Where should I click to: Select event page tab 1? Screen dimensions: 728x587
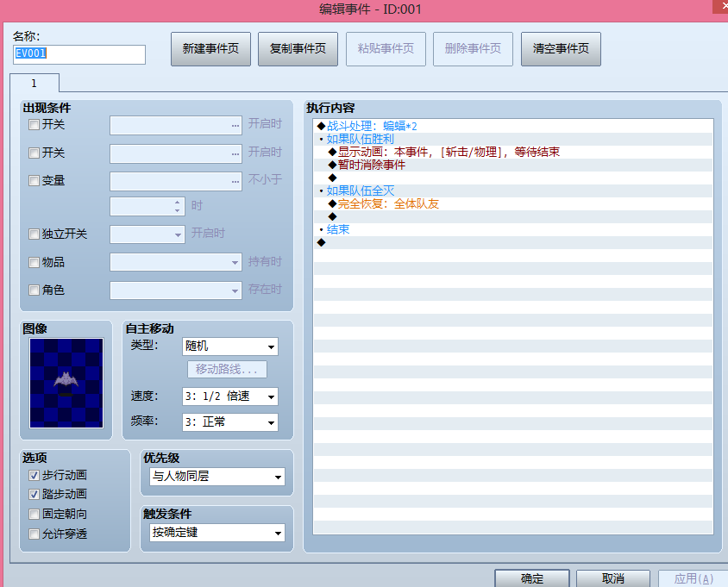pyautogui.click(x=35, y=83)
